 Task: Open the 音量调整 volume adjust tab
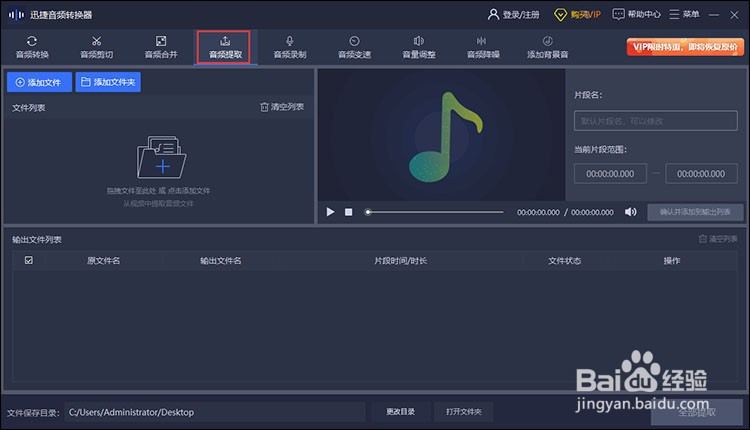(419, 47)
